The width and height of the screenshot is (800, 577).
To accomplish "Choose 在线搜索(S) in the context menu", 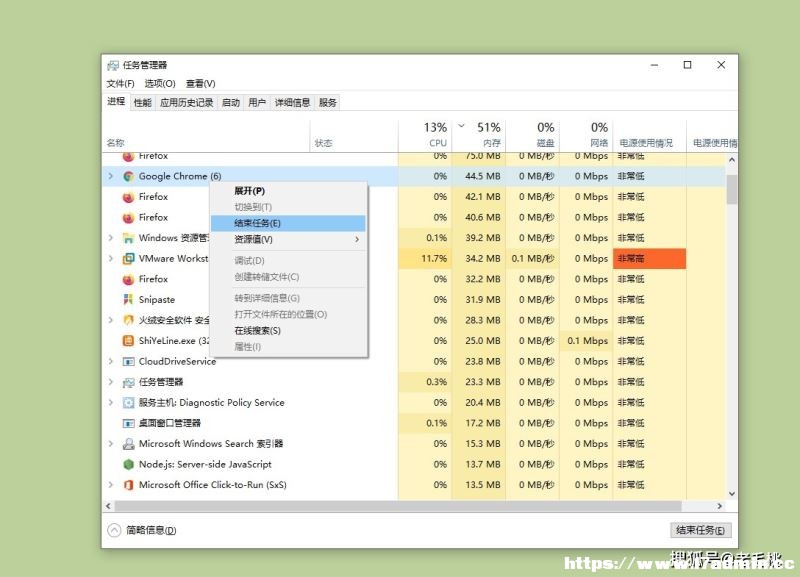I will pyautogui.click(x=288, y=331).
